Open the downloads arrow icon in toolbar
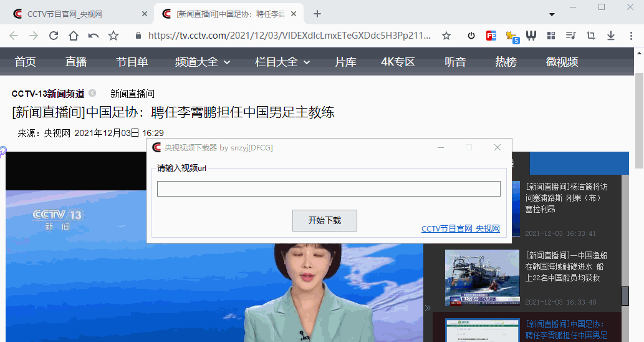The width and height of the screenshot is (644, 342). (611, 36)
